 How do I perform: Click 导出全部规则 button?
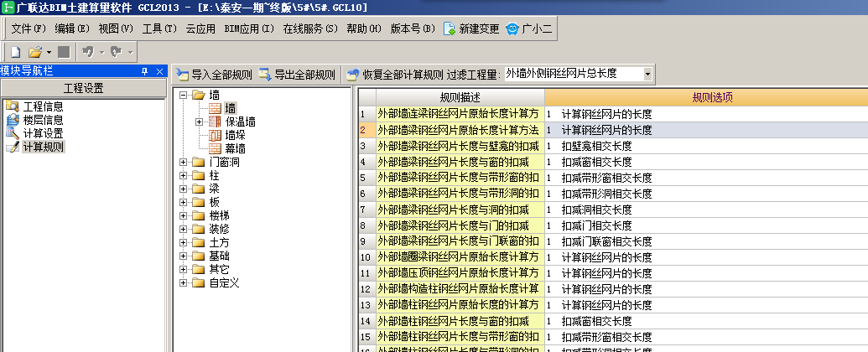297,75
